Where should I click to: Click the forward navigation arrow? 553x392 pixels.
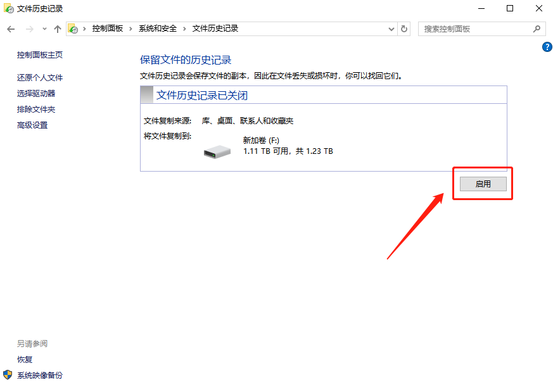point(30,29)
